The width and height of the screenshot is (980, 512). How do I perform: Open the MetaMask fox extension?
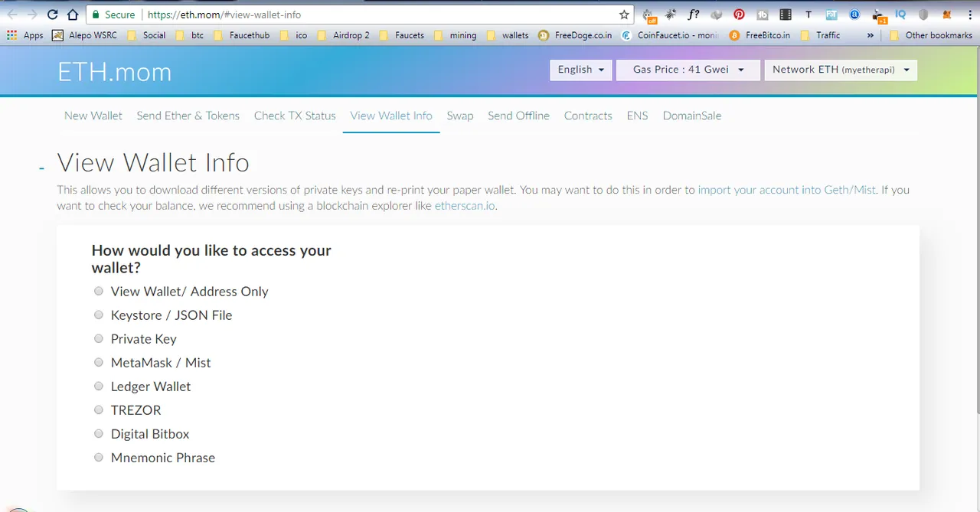pyautogui.click(x=946, y=15)
